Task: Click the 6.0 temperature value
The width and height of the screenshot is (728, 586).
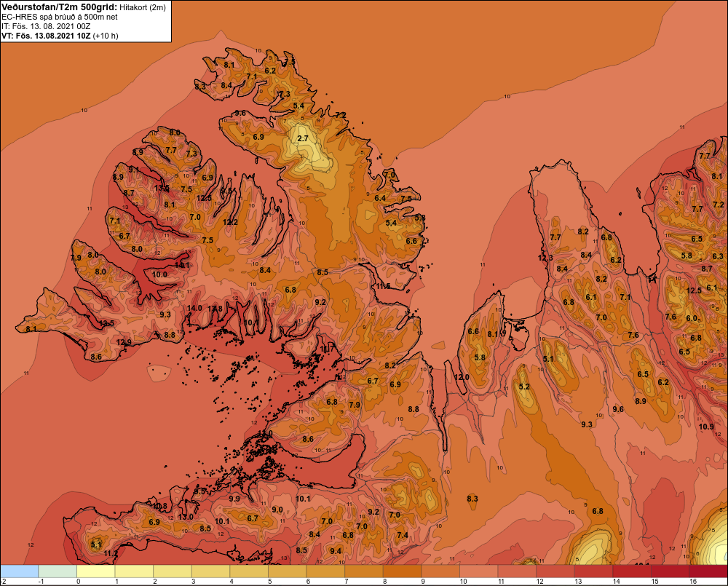Action: [x=692, y=318]
